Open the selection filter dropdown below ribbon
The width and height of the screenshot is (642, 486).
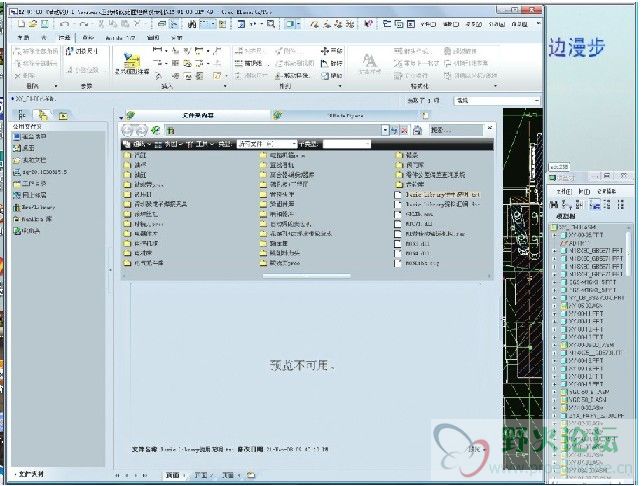(497, 100)
